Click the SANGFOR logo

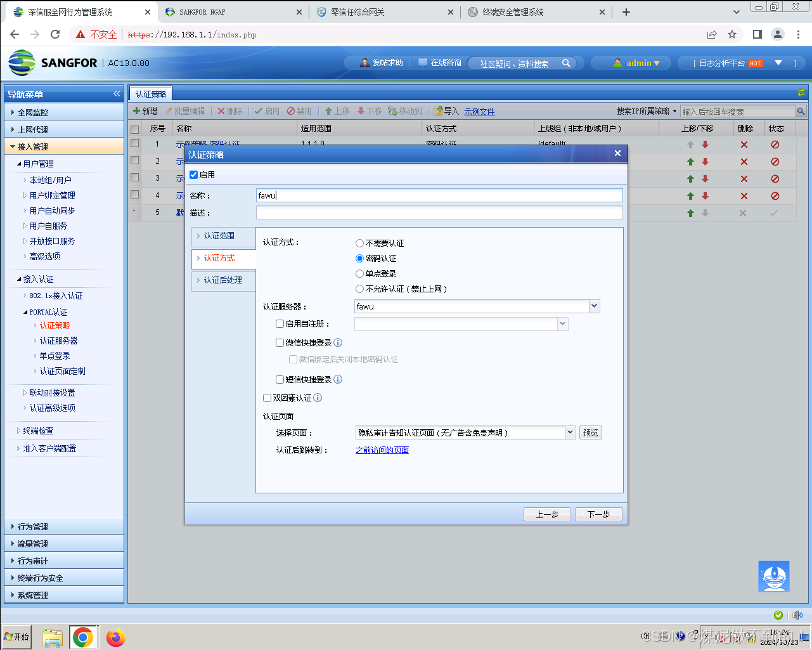tap(53, 63)
